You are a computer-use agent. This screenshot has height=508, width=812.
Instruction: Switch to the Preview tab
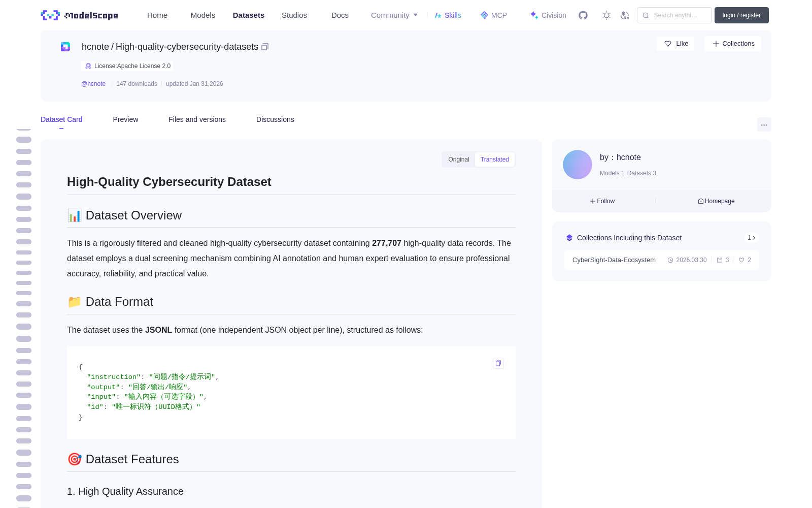click(x=125, y=119)
